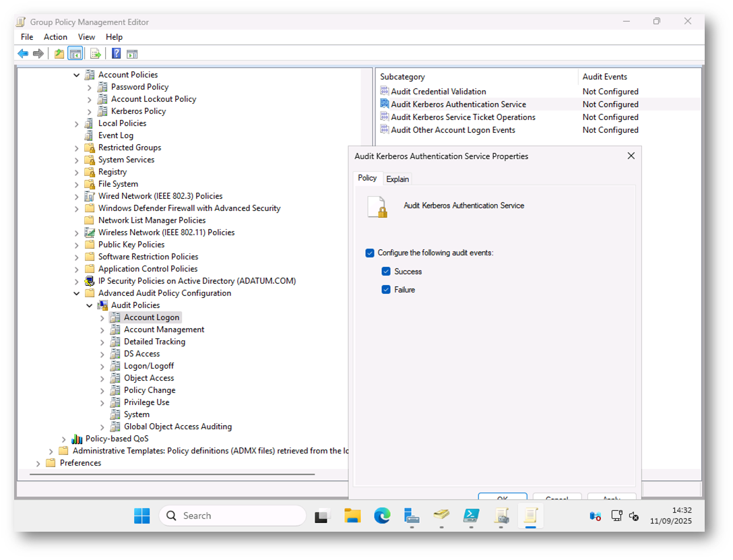Expand the Kerberos Policy node

tap(90, 111)
